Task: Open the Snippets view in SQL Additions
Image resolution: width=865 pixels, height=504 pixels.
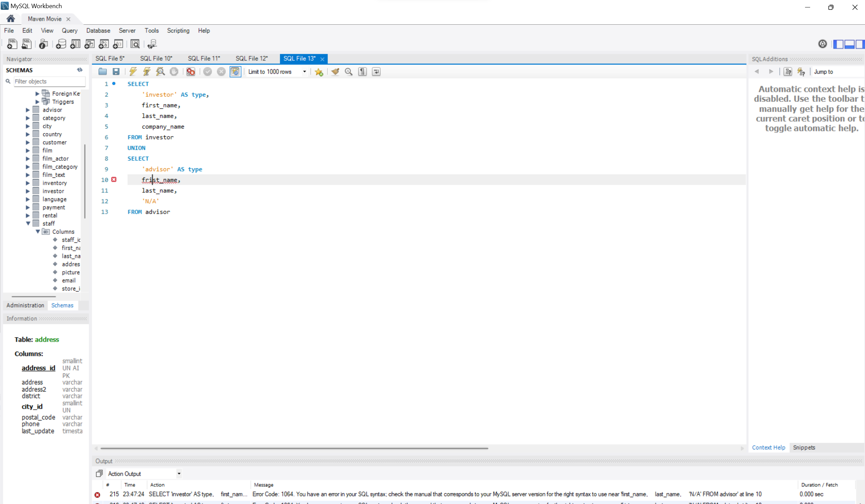Action: point(805,447)
